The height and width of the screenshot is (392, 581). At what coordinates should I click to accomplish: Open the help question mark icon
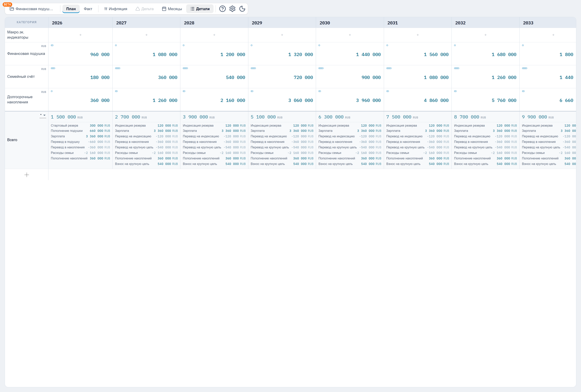click(x=222, y=9)
